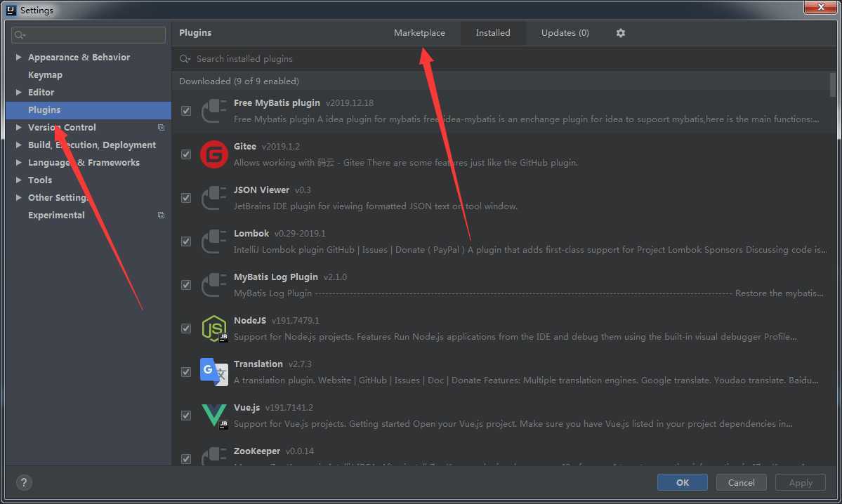The width and height of the screenshot is (842, 504).
Task: Select the NodeJS plugin title
Action: [250, 320]
